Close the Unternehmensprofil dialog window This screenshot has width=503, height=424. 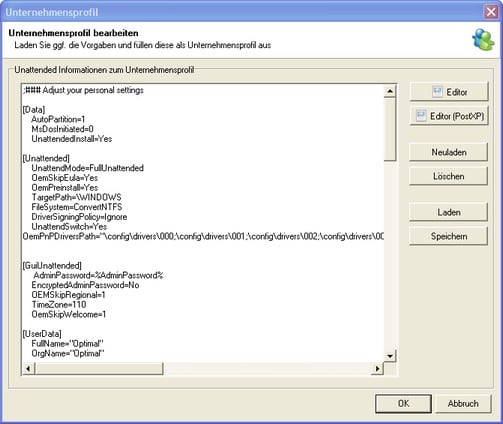click(x=491, y=12)
